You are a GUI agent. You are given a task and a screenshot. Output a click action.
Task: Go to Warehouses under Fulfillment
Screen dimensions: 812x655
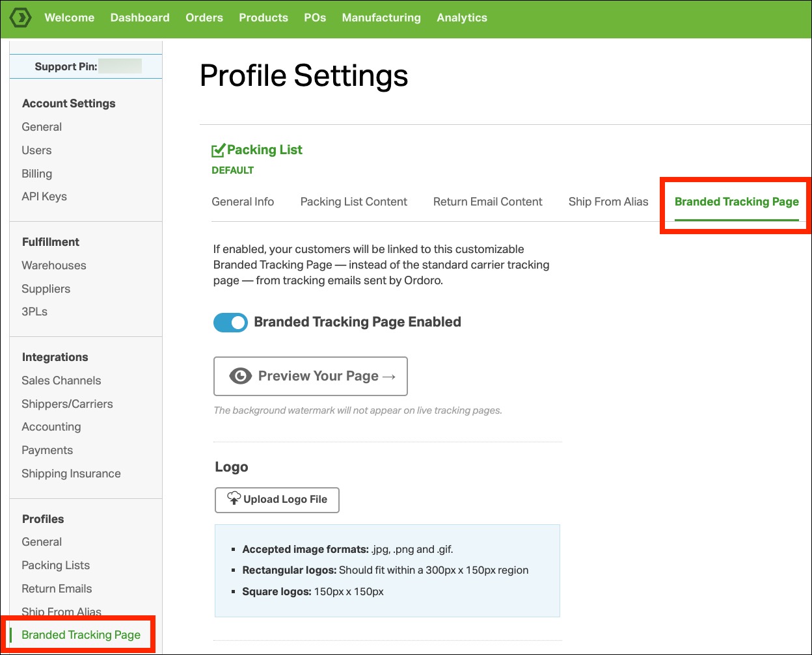[54, 265]
